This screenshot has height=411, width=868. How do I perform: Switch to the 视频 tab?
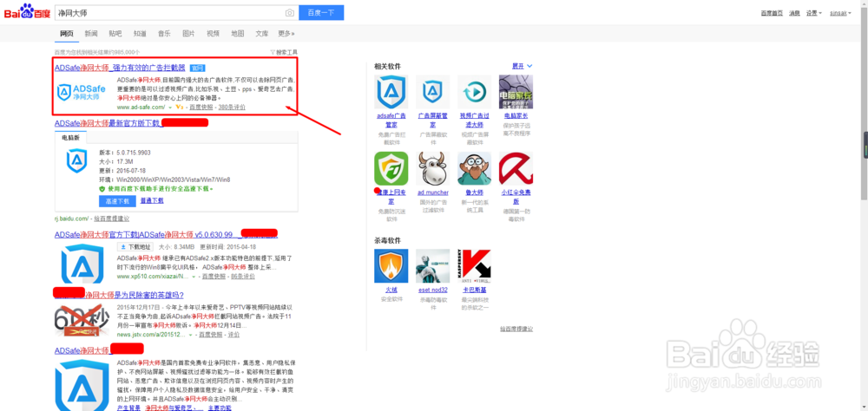(x=214, y=34)
